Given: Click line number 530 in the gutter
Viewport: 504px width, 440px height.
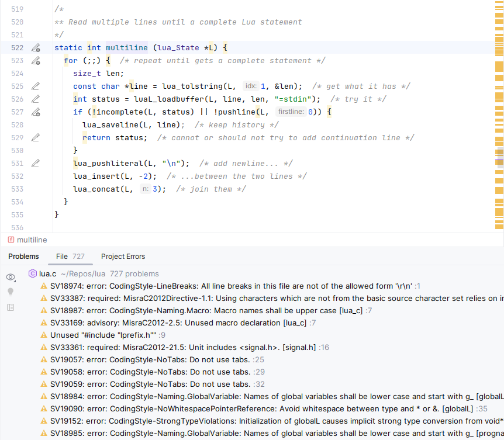Looking at the screenshot, I should click(x=17, y=151).
